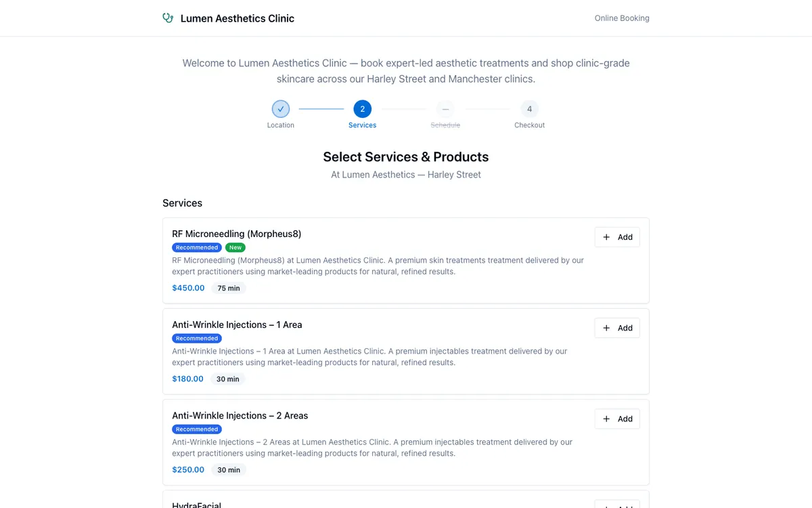The height and width of the screenshot is (508, 812).
Task: Click 30 min chip beside $180.00
Action: [x=228, y=379]
